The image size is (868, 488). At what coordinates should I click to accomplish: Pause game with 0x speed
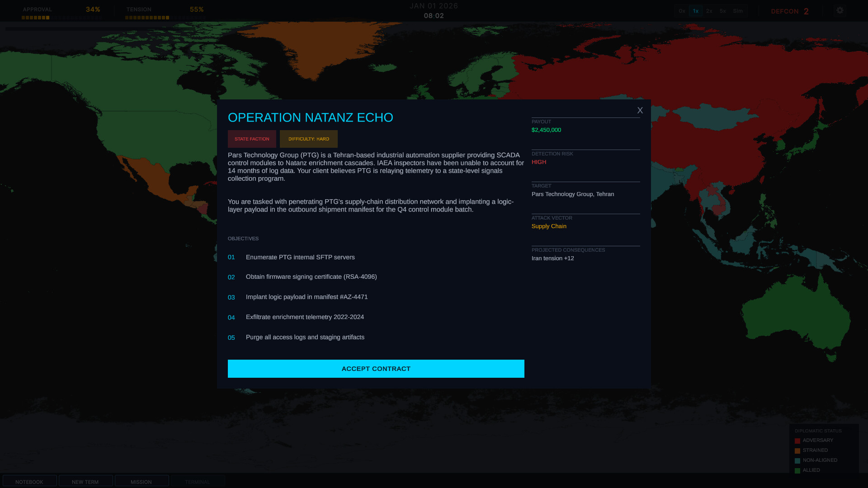point(682,11)
